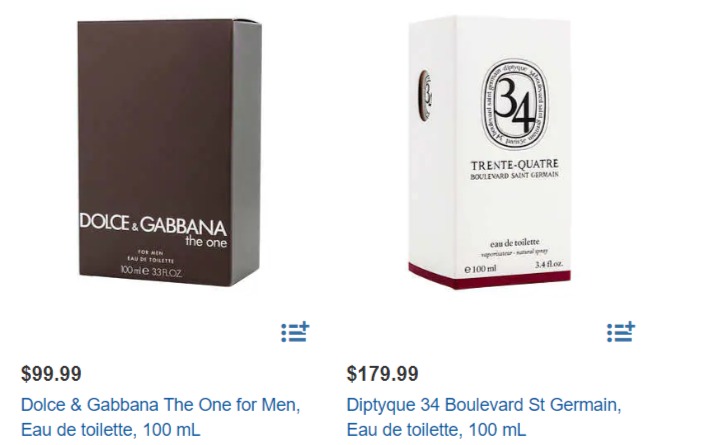Click the side oval emblem on Diptyque box
705x445 pixels.
click(x=425, y=96)
